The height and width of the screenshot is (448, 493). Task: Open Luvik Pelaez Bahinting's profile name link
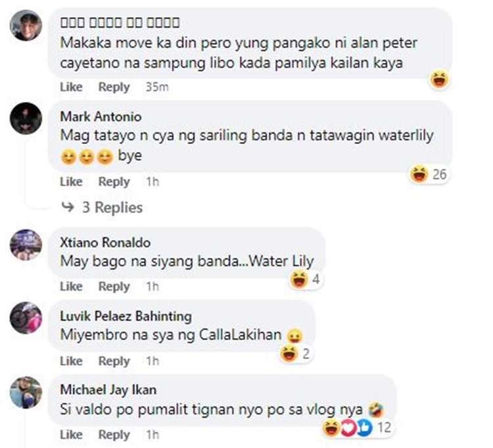(x=126, y=316)
